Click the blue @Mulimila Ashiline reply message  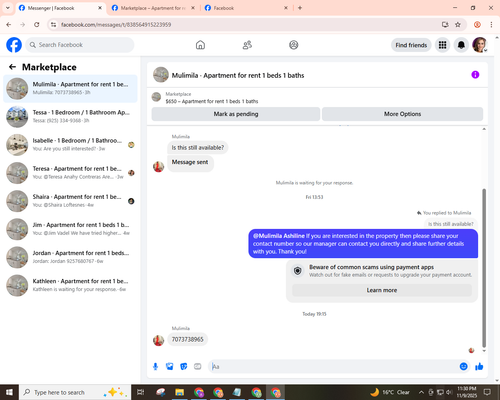click(363, 244)
